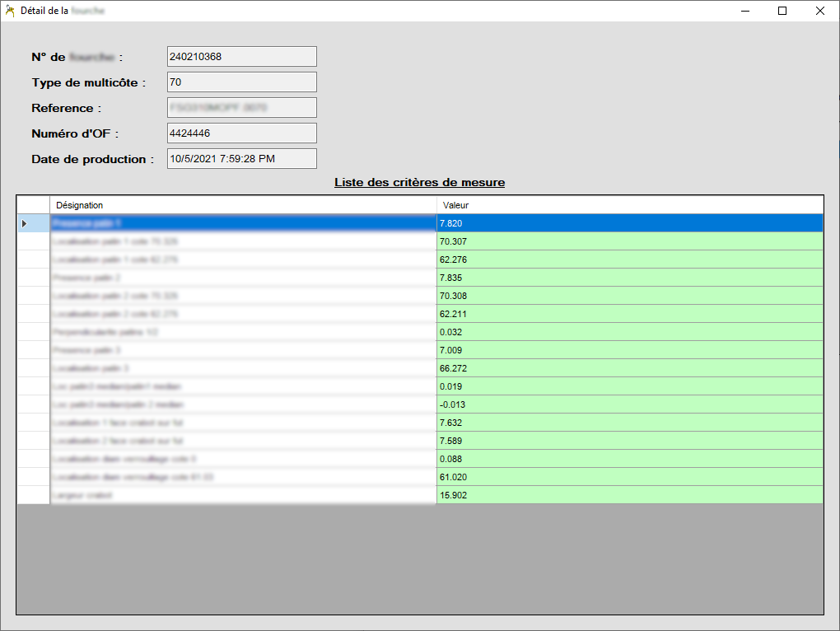
Task: Click the current row arrow indicator
Action: point(24,223)
